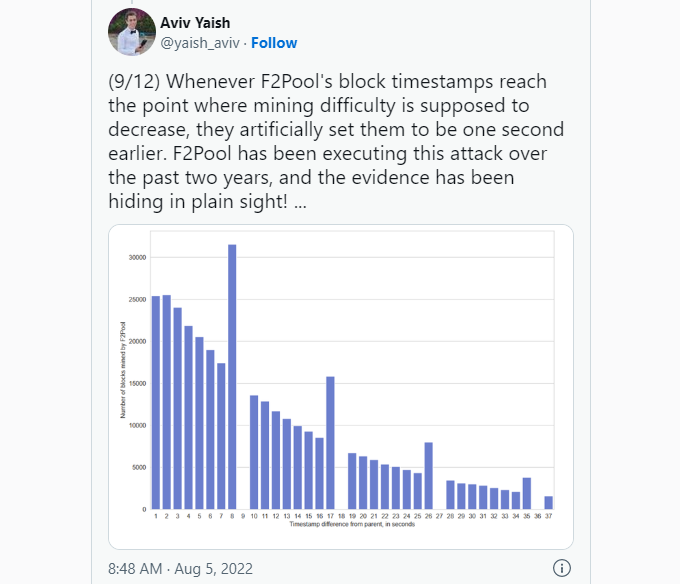This screenshot has height=584, width=680.
Task: Click the x-axis title Timestamp difference from parent
Action: click(352, 524)
